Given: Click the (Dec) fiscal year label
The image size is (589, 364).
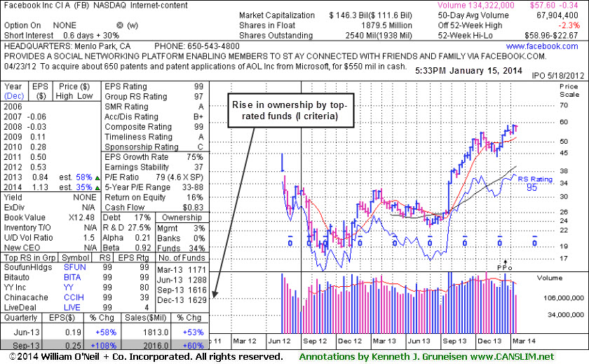Looking at the screenshot, I should (14, 96).
